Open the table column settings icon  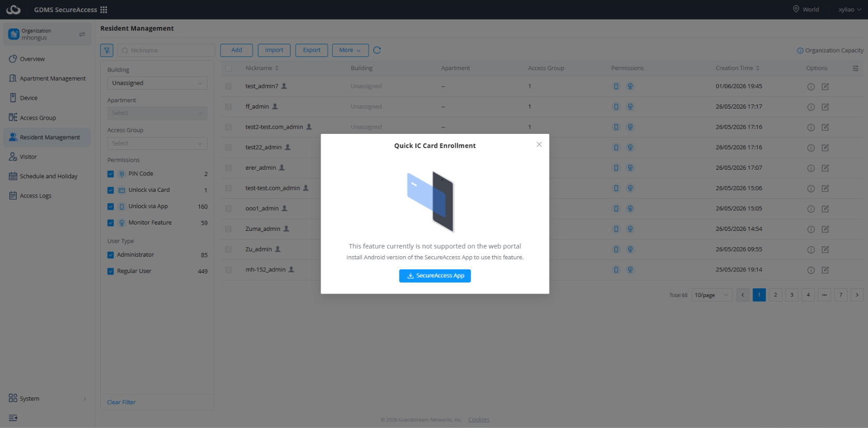coord(855,68)
